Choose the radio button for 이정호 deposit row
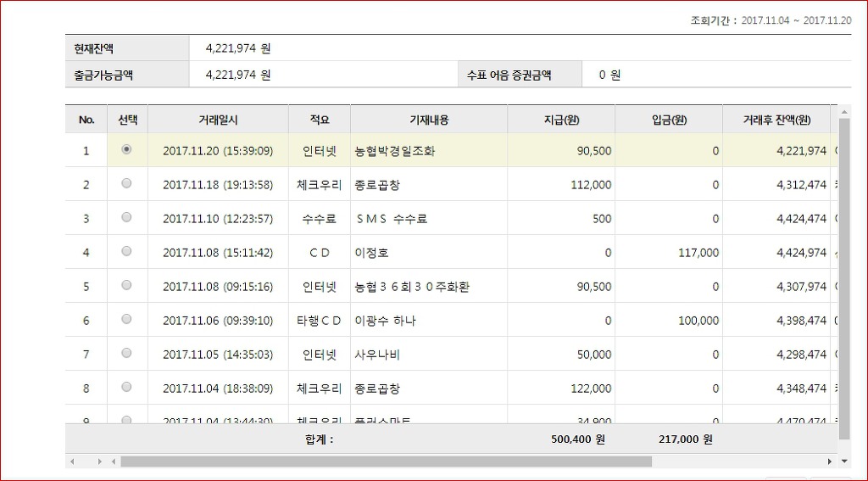868x481 pixels. (127, 251)
